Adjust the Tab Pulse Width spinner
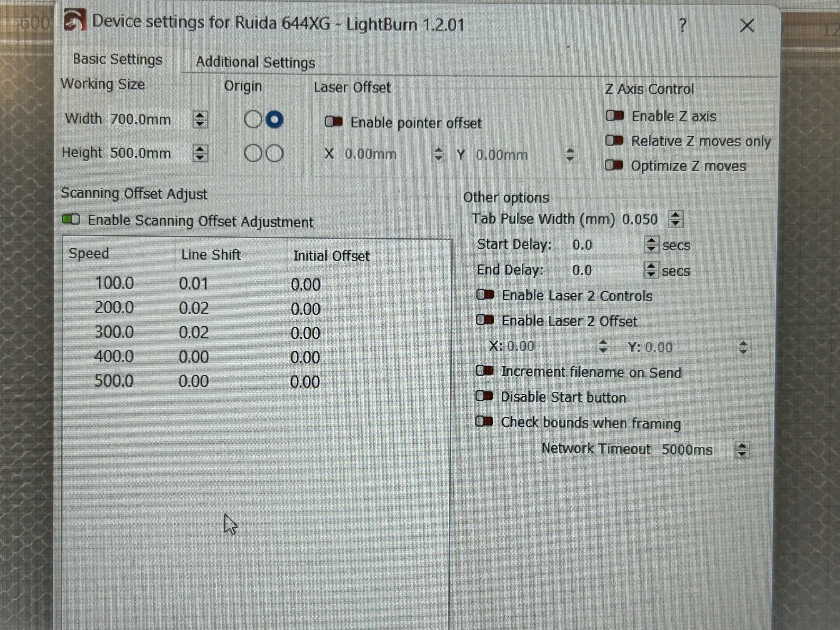This screenshot has width=840, height=630. [675, 219]
